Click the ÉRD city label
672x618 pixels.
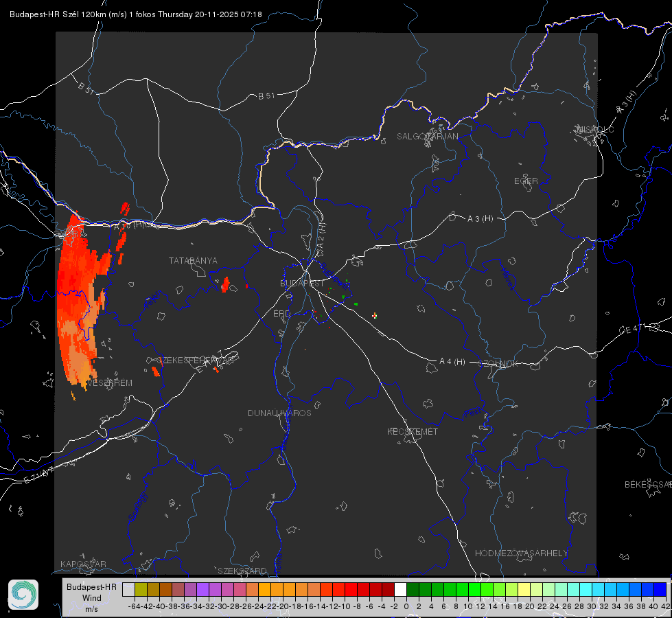pos(281,314)
